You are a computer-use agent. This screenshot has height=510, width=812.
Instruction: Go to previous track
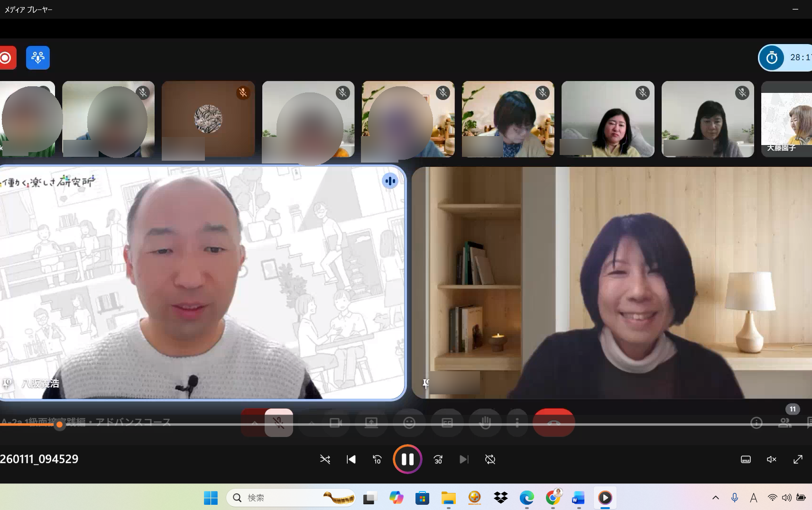pos(351,459)
